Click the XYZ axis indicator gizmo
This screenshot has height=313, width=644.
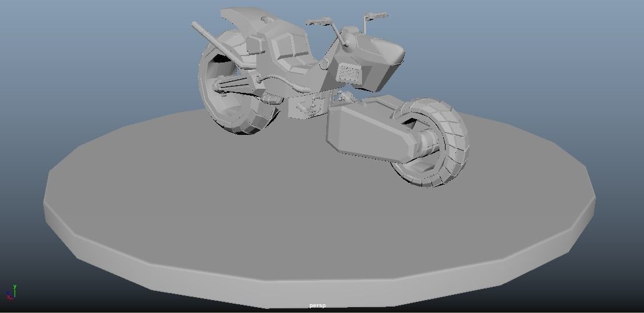(11, 292)
